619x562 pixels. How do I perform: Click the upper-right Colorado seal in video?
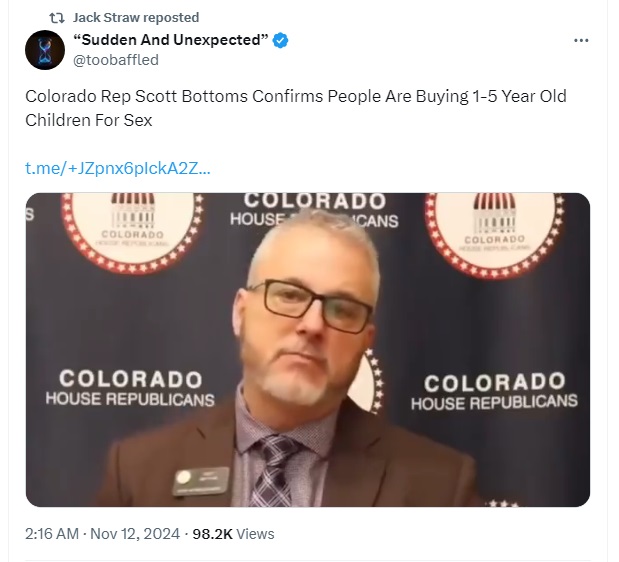point(494,235)
